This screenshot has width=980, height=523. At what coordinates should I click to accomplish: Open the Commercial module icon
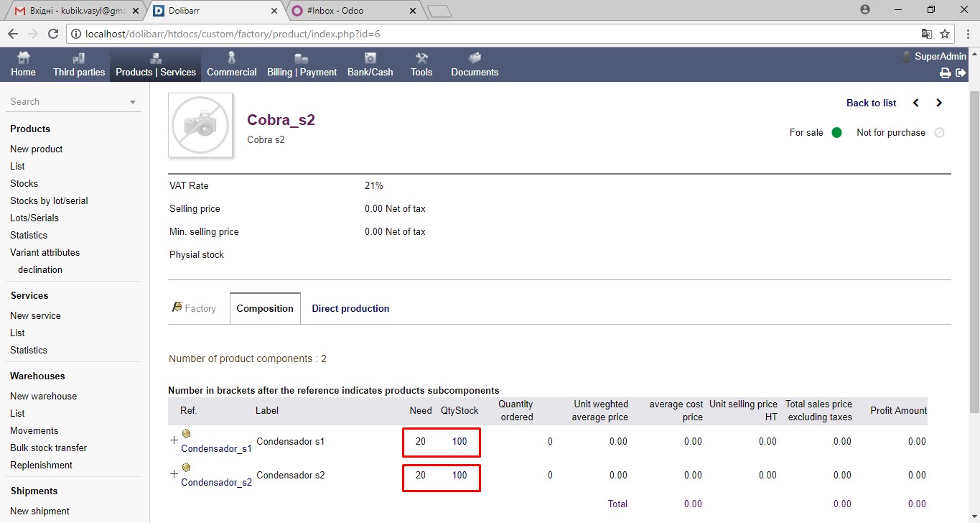(x=231, y=59)
